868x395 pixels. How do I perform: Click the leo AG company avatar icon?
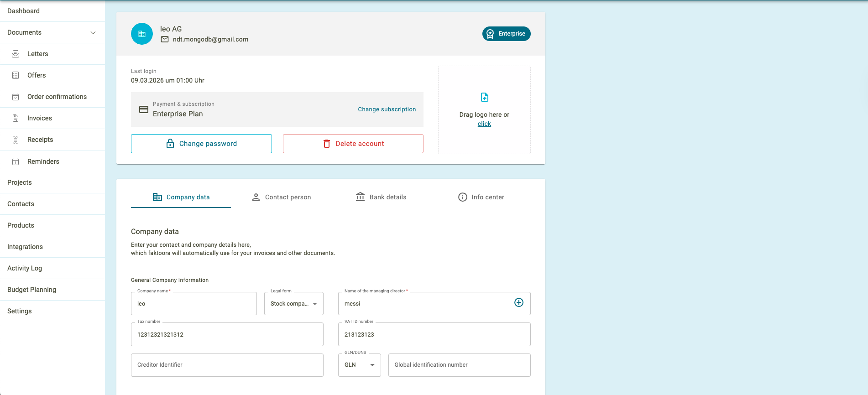click(142, 34)
